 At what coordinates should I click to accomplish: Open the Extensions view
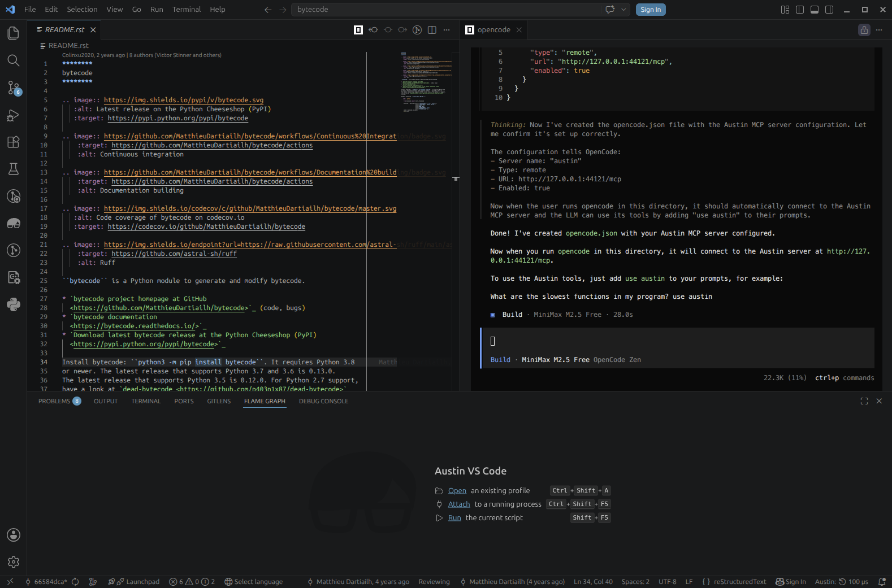coord(14,142)
